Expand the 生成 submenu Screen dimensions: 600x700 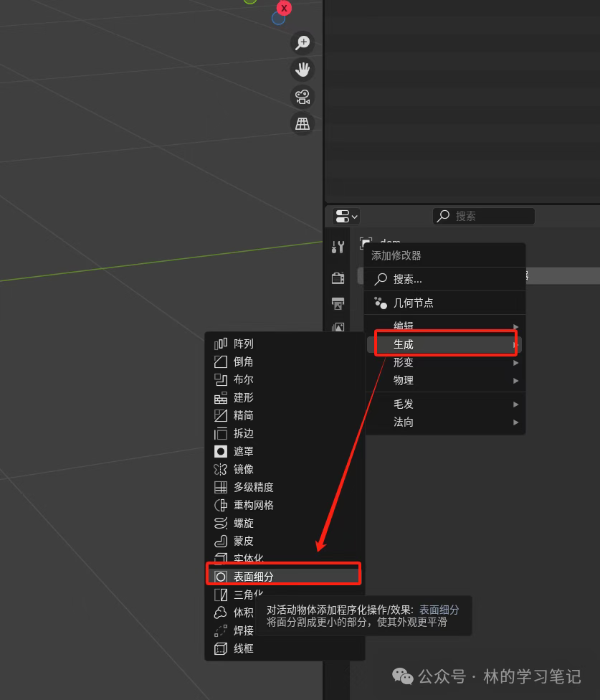coord(444,344)
